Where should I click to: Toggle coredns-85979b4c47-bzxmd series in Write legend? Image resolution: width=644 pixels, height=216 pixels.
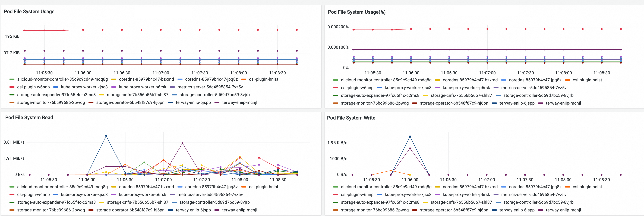[470, 187]
